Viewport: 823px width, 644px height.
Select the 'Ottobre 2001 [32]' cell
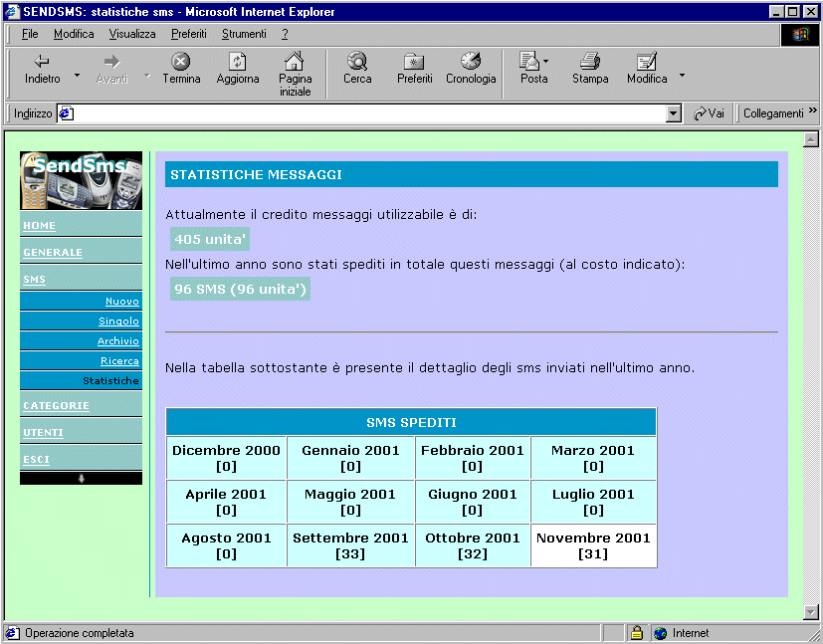(x=473, y=545)
